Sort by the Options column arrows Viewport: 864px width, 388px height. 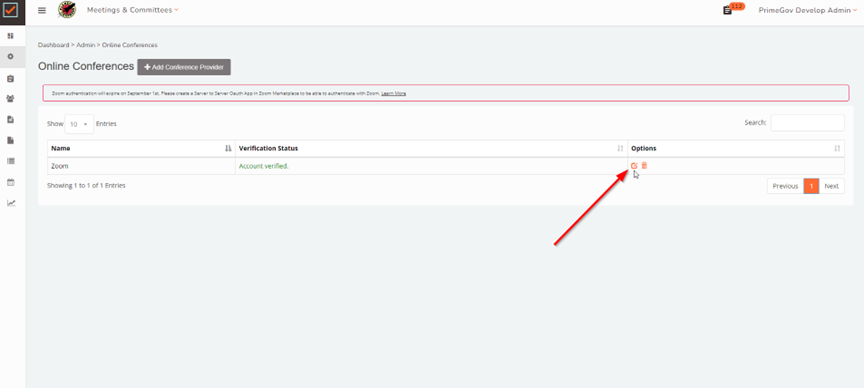838,149
